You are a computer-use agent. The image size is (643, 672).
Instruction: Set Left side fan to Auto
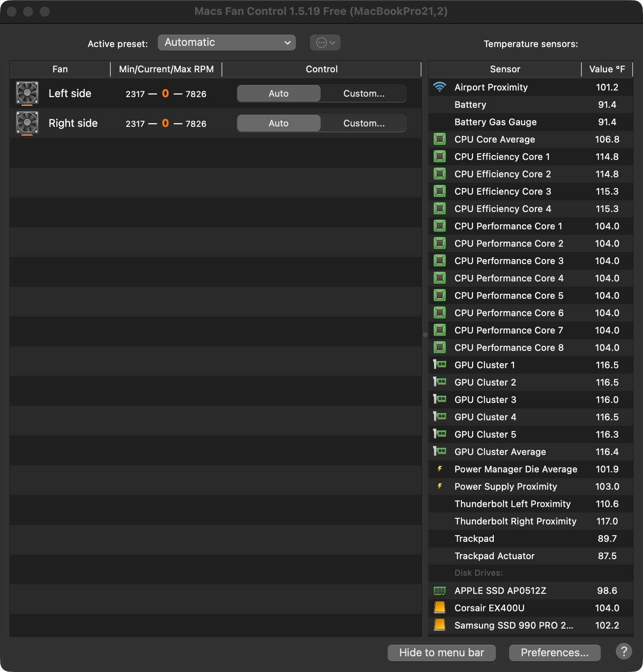point(279,93)
